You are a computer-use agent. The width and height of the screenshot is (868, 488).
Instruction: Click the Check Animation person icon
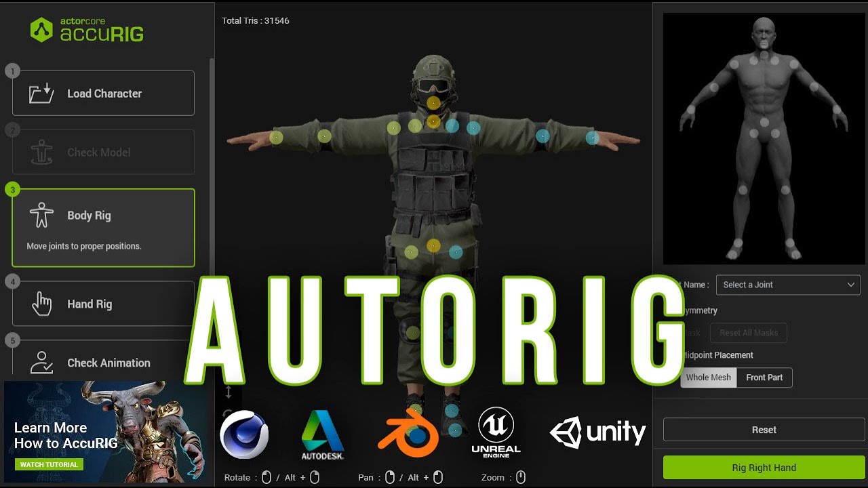click(x=41, y=363)
